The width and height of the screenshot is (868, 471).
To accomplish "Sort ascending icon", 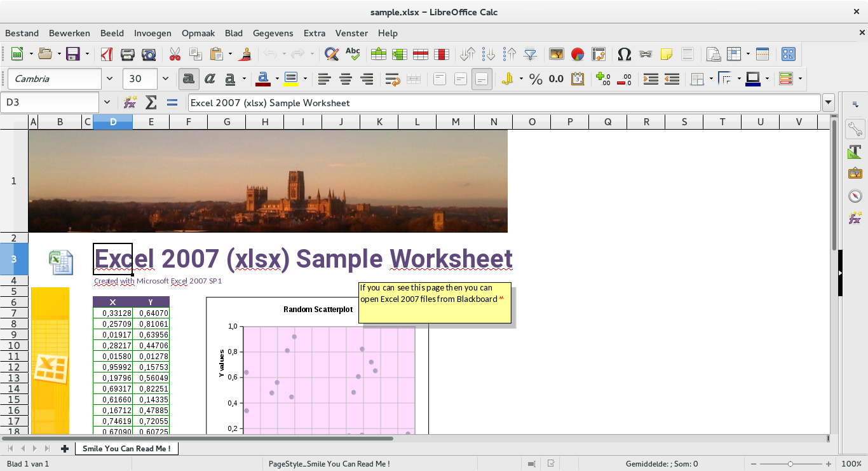I will click(489, 54).
